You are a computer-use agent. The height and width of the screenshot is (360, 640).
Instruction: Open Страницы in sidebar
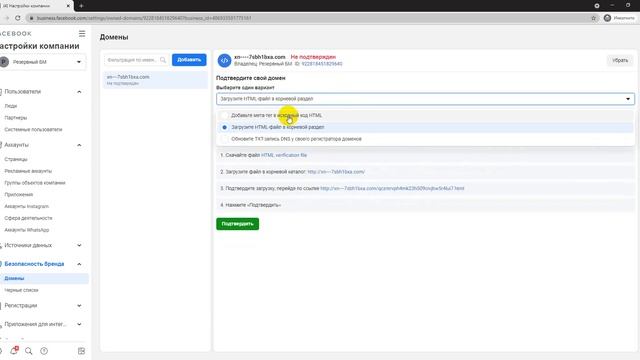pyautogui.click(x=16, y=159)
